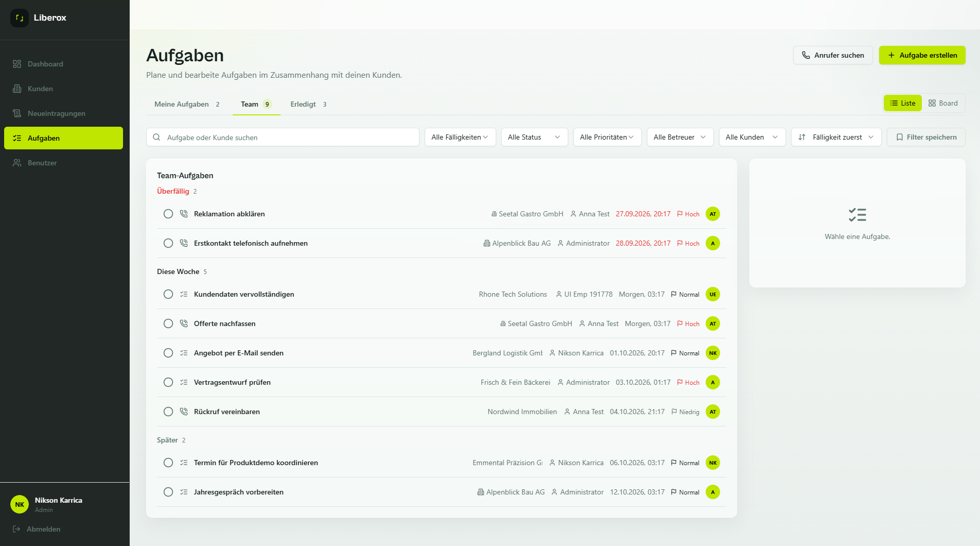Switch to Board view

coord(943,103)
